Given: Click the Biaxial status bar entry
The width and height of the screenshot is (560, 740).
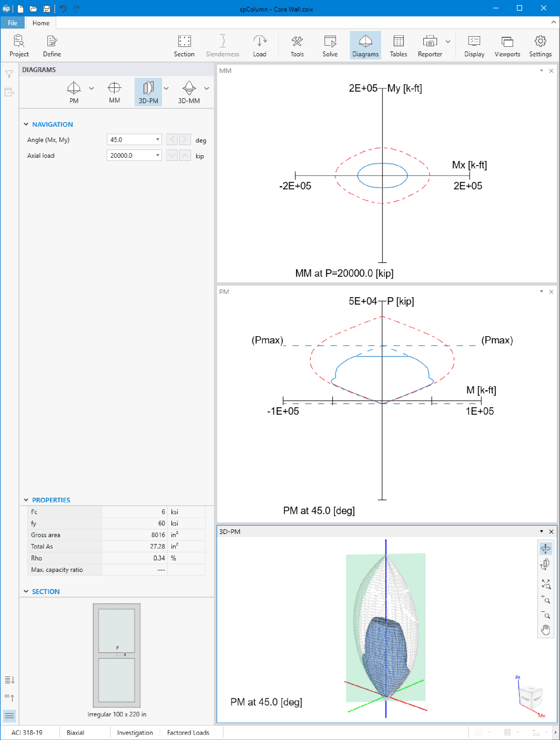Looking at the screenshot, I should [x=75, y=732].
